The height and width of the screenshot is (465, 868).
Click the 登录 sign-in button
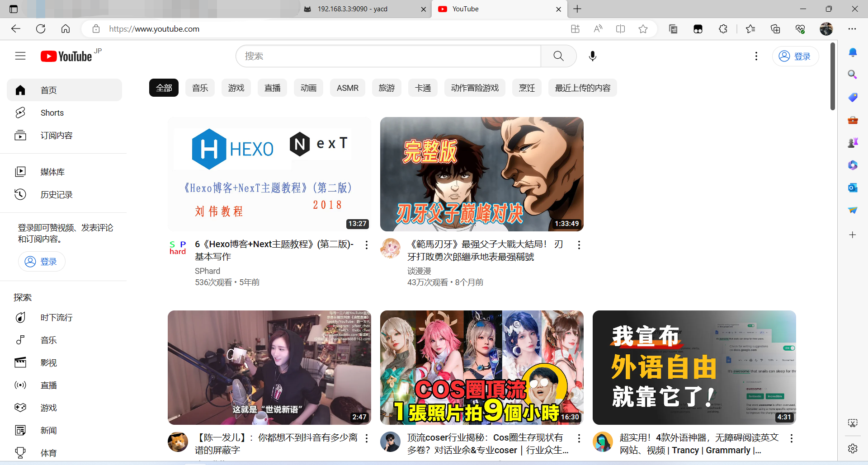pyautogui.click(x=795, y=56)
